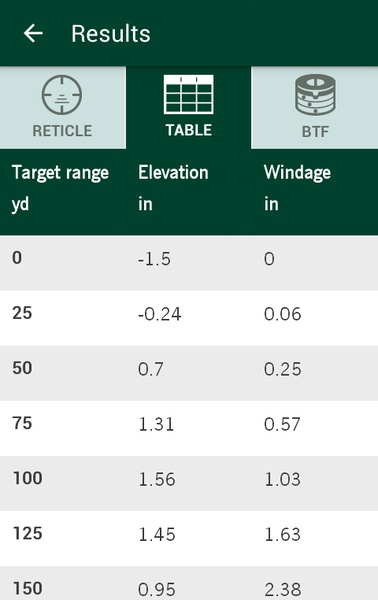Select the 75 yd range row

tap(189, 428)
